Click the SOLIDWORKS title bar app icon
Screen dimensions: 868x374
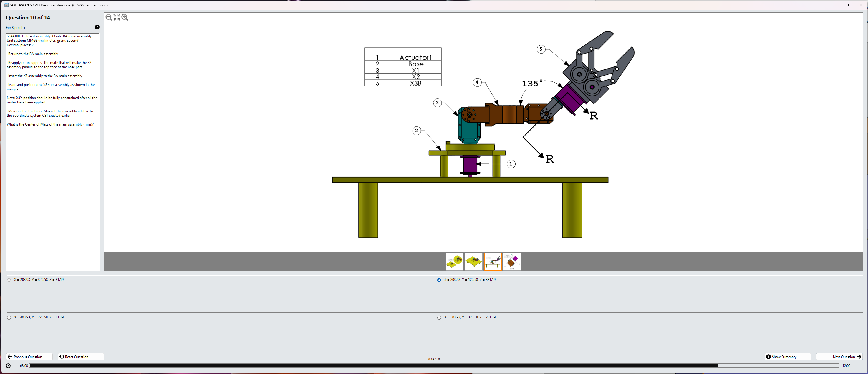pyautogui.click(x=6, y=5)
